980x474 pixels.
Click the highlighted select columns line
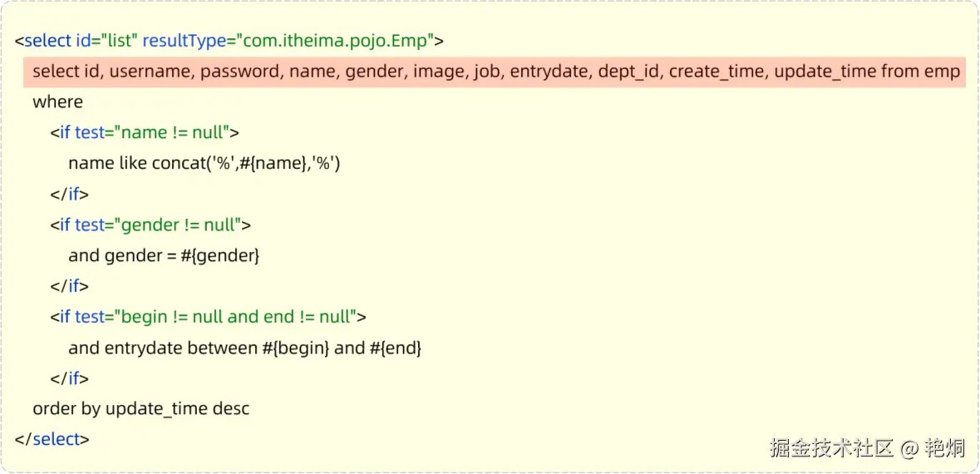coord(495,72)
